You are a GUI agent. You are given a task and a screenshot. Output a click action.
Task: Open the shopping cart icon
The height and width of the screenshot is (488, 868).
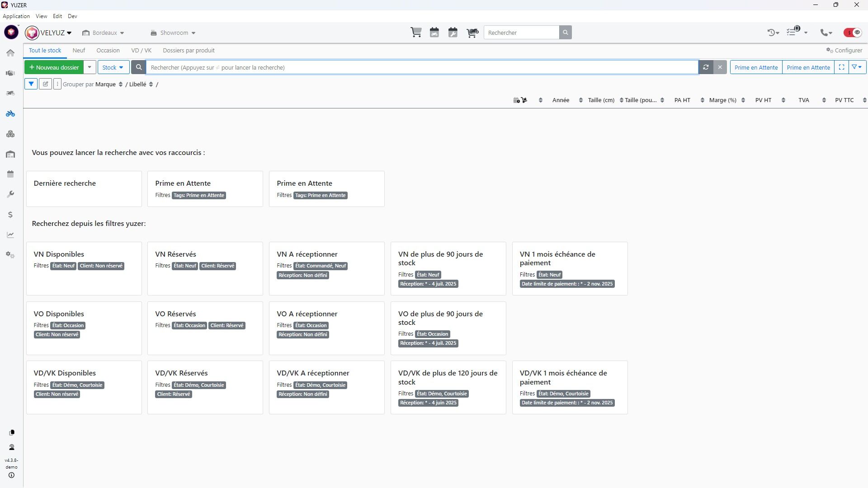click(x=416, y=33)
